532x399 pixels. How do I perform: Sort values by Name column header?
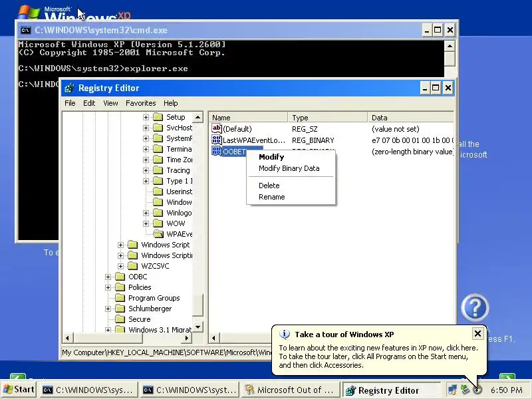248,118
